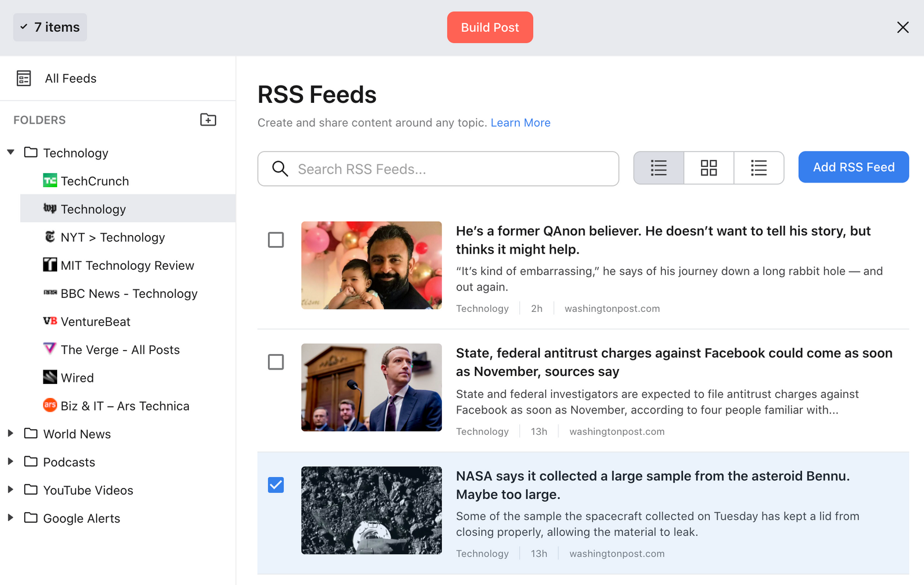
Task: Select the Wired feed icon
Action: 50,377
